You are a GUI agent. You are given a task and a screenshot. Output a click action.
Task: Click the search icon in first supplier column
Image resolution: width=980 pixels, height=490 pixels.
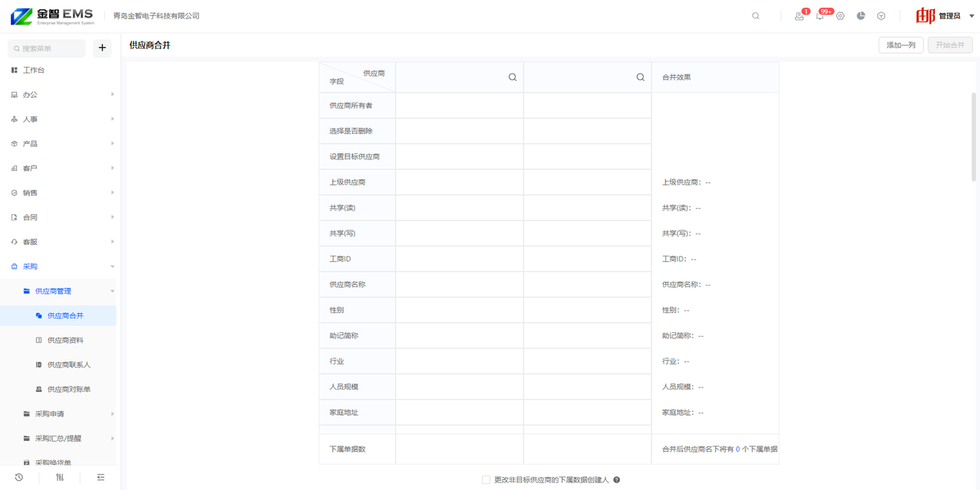(512, 77)
